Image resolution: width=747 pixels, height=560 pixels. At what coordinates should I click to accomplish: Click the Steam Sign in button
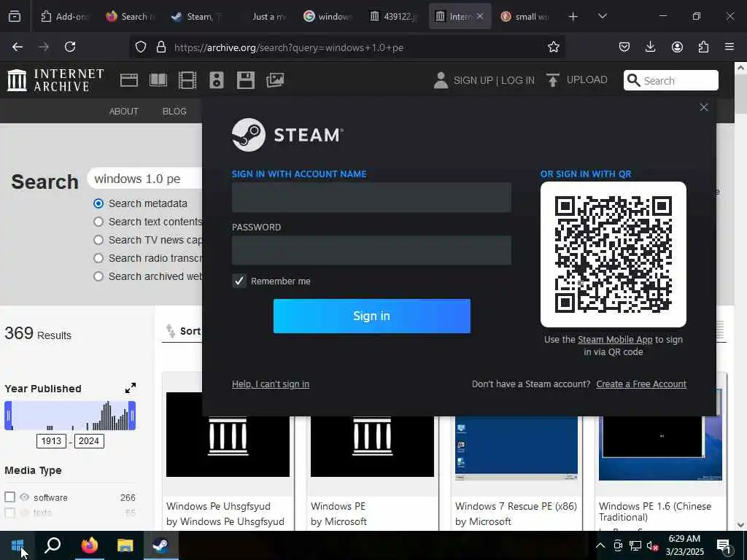tap(371, 316)
